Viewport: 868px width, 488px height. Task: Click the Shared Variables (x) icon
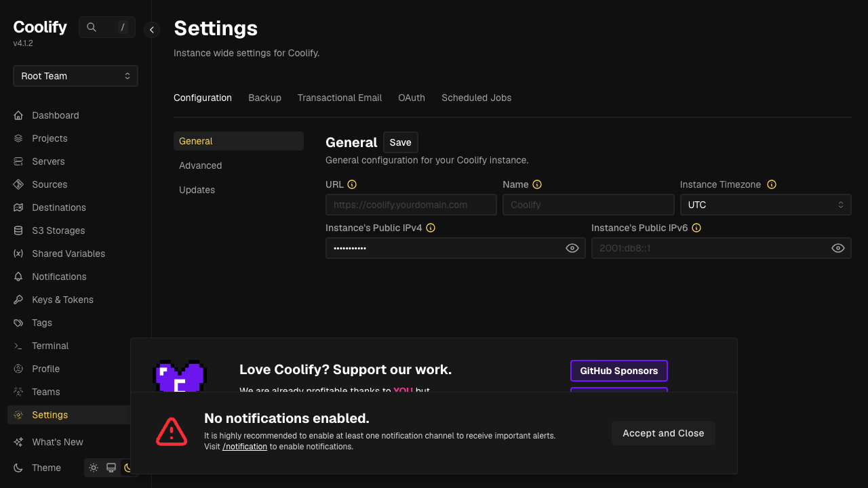point(18,253)
